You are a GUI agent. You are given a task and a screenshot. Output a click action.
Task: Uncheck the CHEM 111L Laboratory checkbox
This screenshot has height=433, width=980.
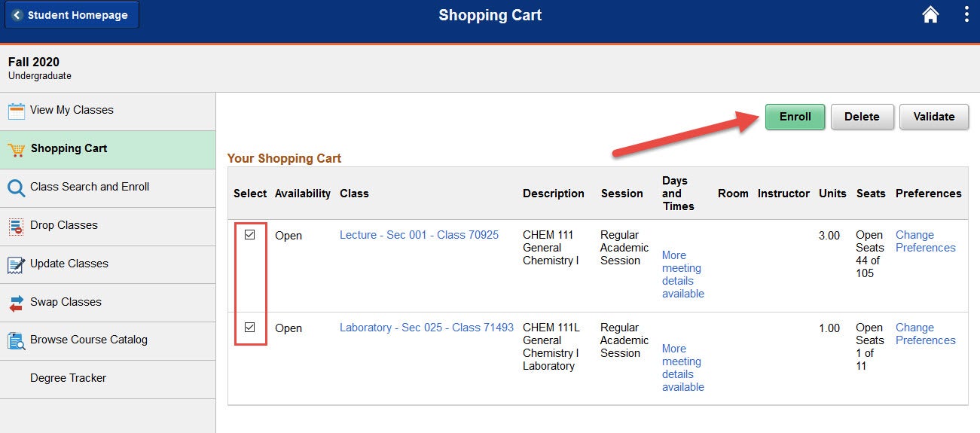pos(250,328)
